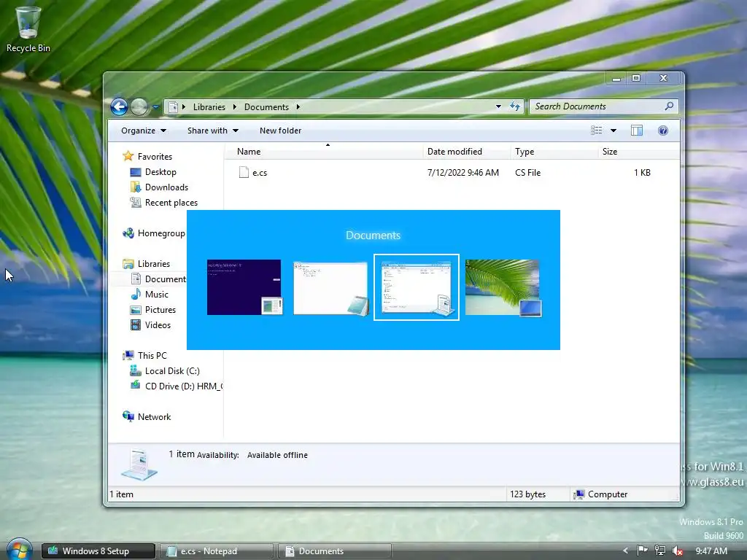Open the Pictures library
The image size is (747, 560).
point(160,309)
